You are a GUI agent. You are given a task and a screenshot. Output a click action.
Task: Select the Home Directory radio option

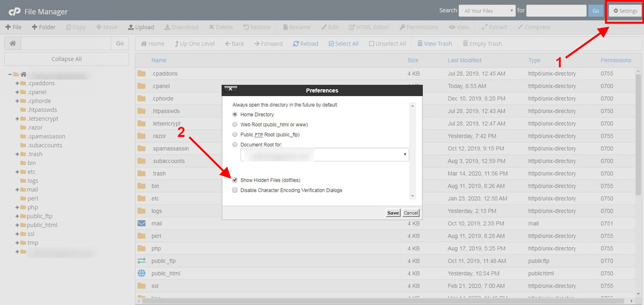click(235, 114)
